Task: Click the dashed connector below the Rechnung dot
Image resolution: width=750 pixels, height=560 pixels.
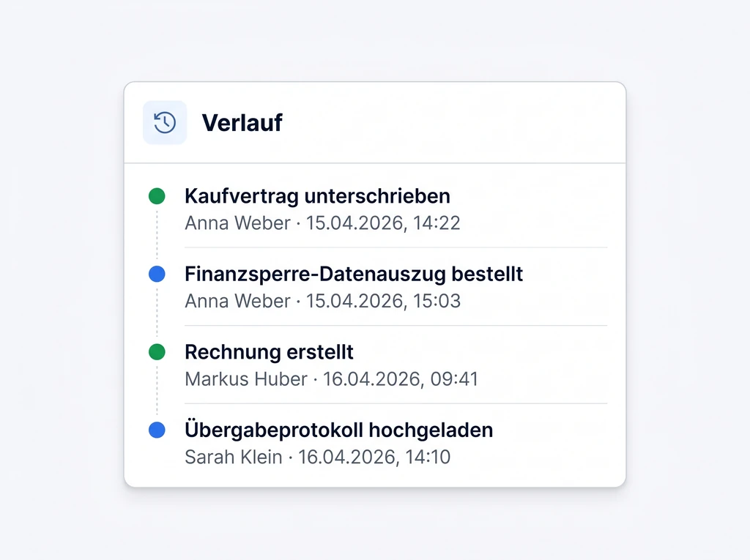Action: pos(157,391)
